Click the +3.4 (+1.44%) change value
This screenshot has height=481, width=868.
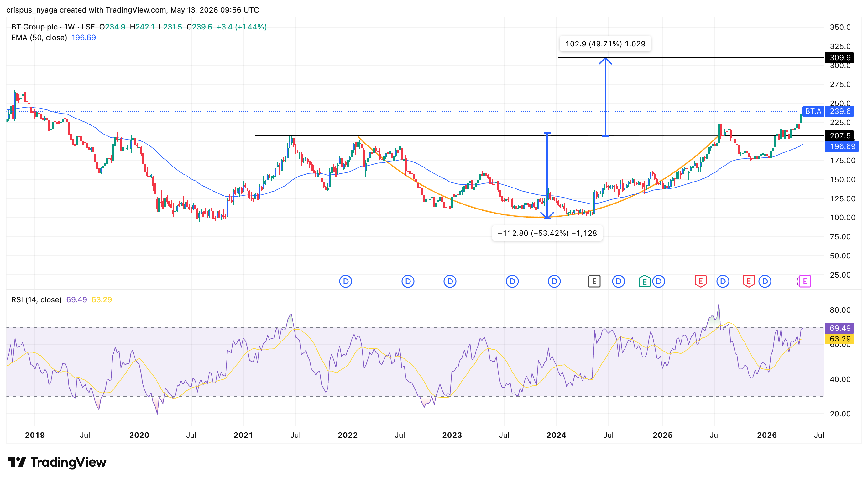tap(242, 27)
